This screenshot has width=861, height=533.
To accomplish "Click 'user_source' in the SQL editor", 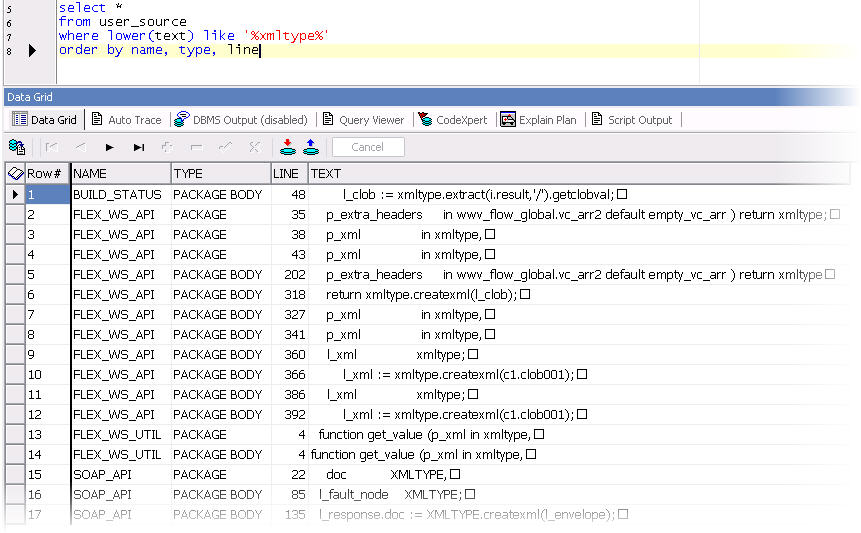I will pos(143,22).
